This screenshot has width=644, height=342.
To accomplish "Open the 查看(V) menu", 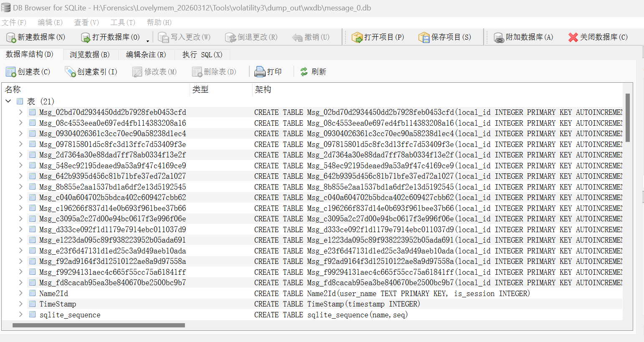I will click(x=86, y=23).
